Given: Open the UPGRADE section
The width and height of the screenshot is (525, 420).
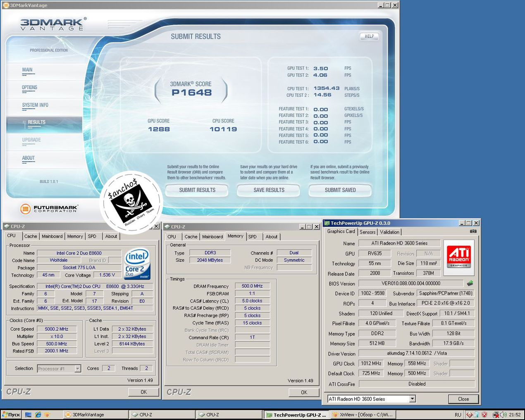Looking at the screenshot, I should [x=31, y=140].
